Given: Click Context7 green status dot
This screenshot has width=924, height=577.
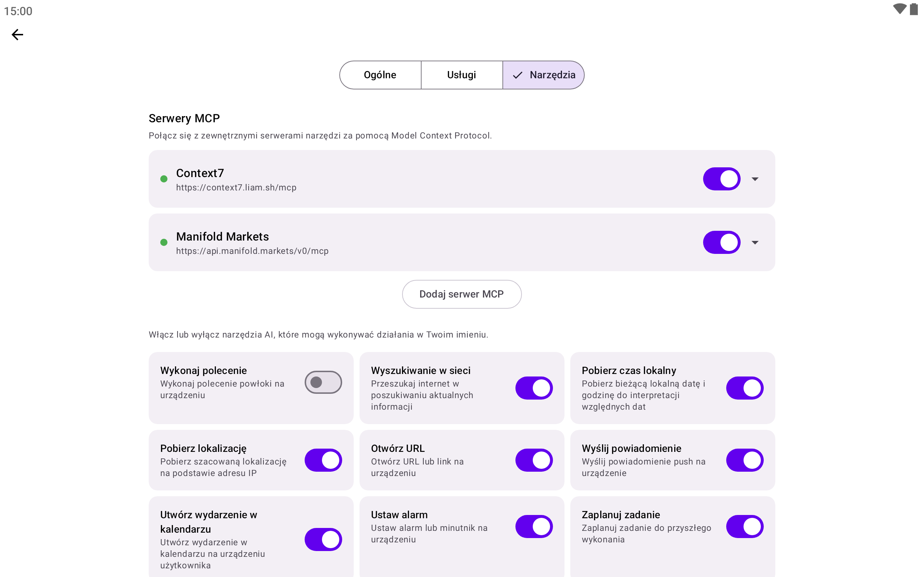Looking at the screenshot, I should coord(164,179).
